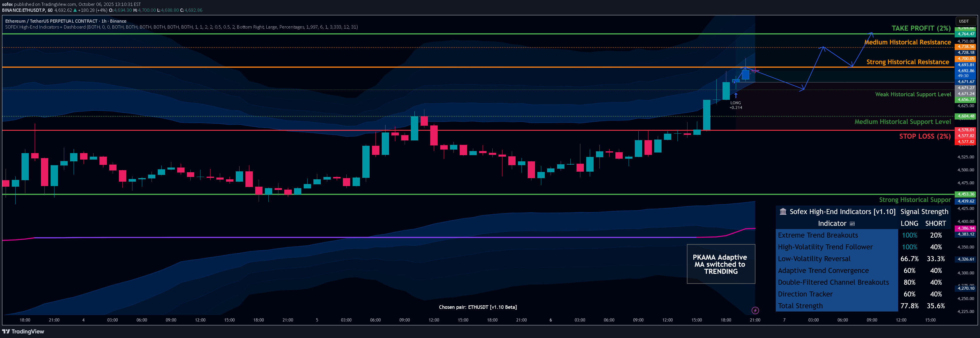Screen dimensions: 980x338
Task: Click the Sofex bank building icon
Action: 783,212
